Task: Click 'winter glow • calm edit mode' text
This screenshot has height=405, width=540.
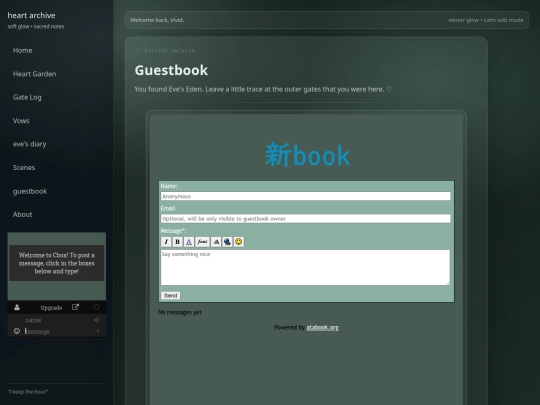Action: [x=486, y=20]
